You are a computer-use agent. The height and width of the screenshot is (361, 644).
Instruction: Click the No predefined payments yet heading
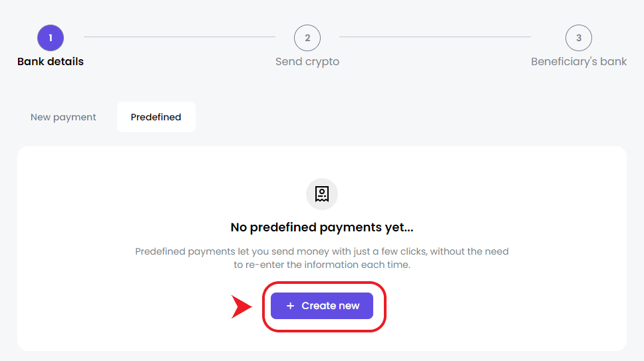(322, 227)
